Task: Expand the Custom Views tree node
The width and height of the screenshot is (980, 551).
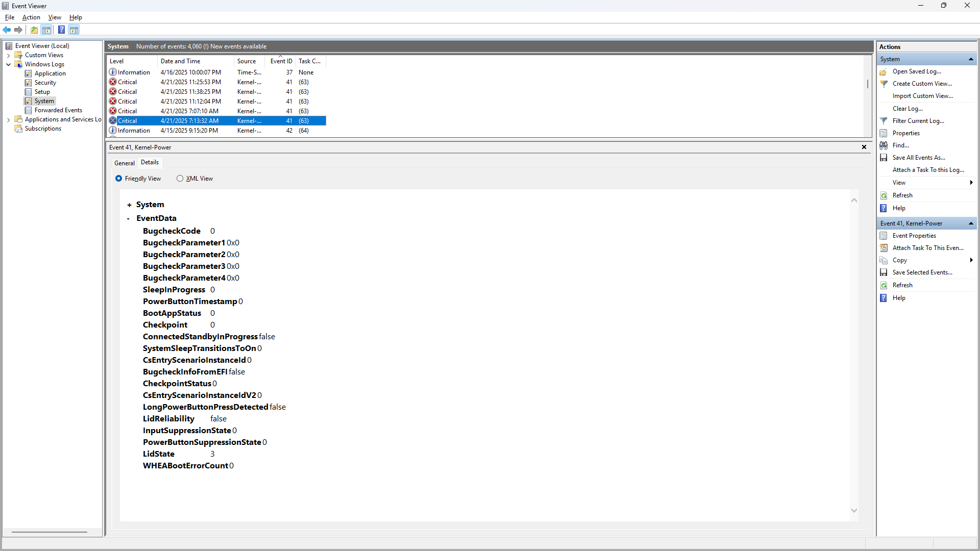Action: pyautogui.click(x=8, y=55)
